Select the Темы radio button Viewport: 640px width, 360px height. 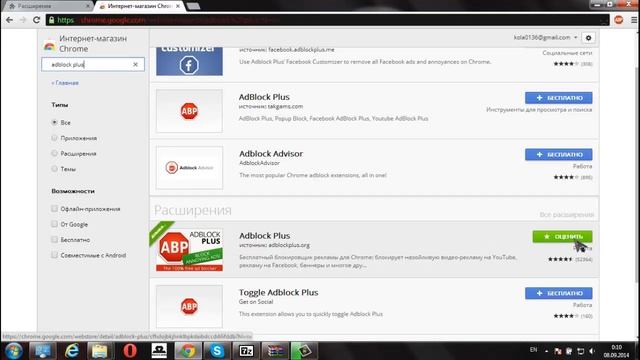pos(54,168)
